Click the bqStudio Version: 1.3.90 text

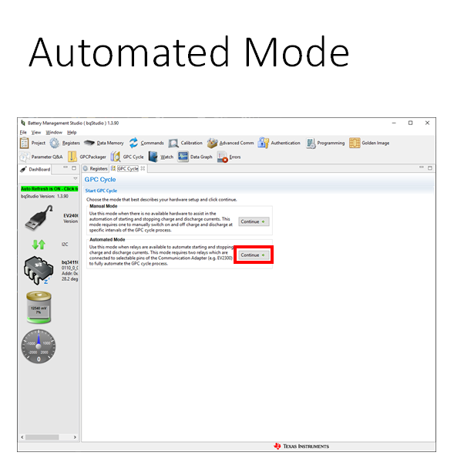coord(45,197)
